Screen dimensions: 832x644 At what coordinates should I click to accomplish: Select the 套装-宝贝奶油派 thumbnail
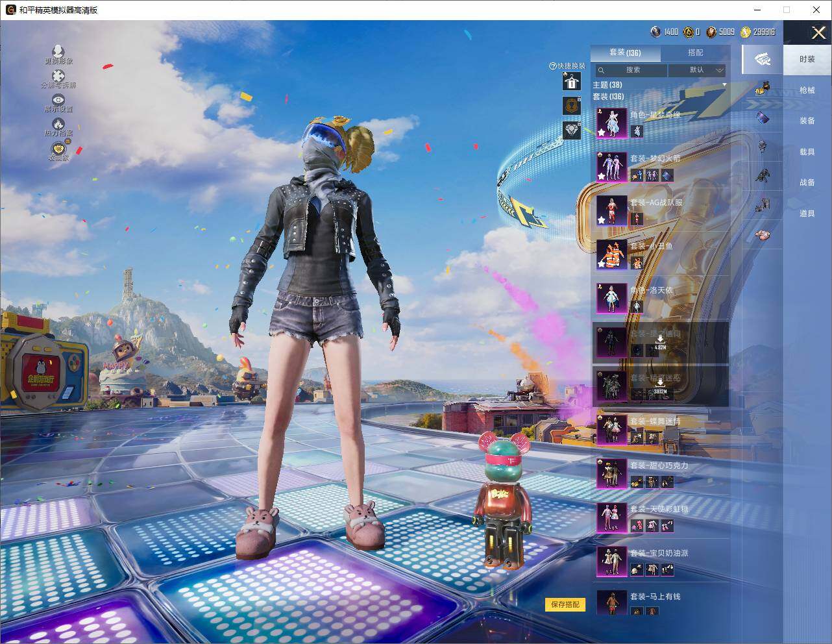tap(611, 562)
